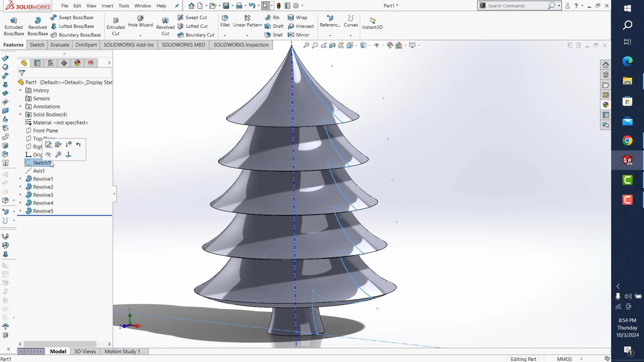Viewport: 644px width, 362px height.
Task: Open Appearances task pane color ball
Action: click(605, 105)
